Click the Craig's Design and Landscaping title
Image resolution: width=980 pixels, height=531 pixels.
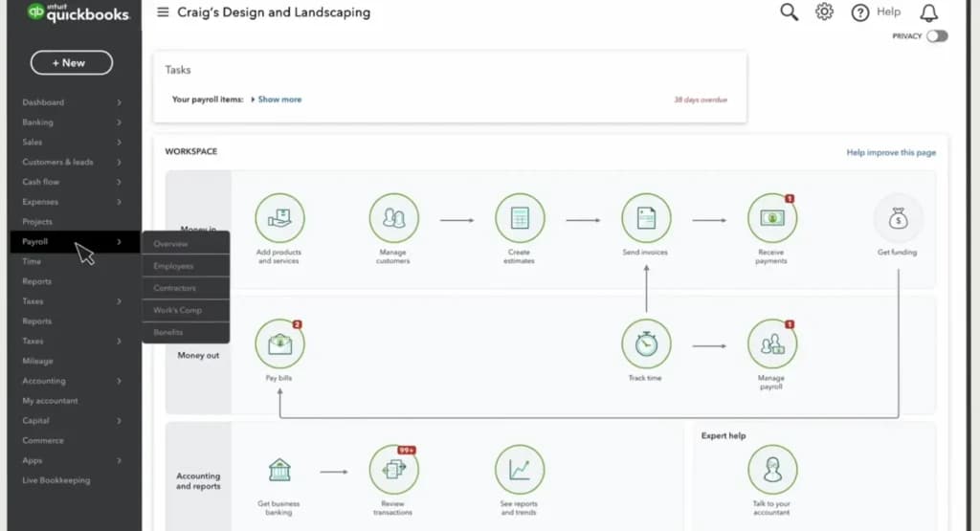pyautogui.click(x=274, y=12)
